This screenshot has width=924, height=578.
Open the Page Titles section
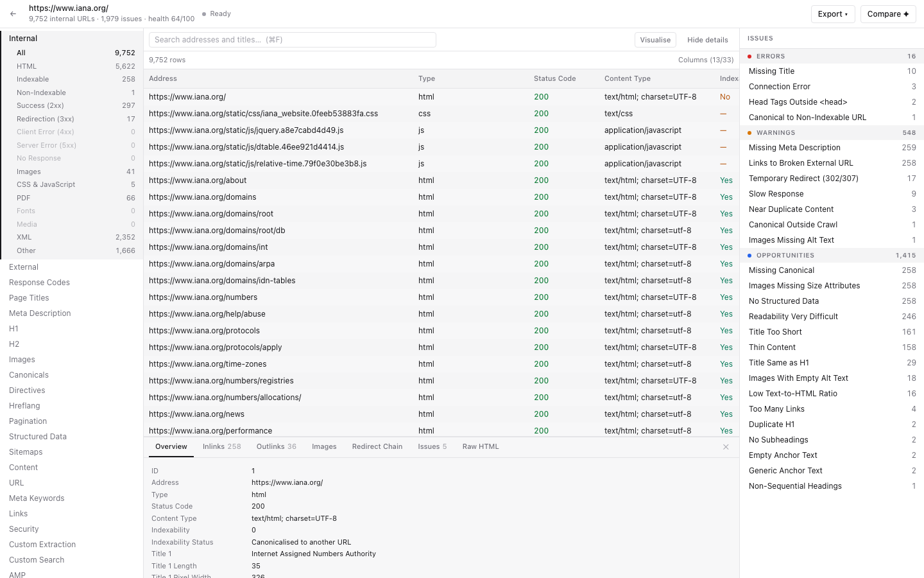coord(72,298)
